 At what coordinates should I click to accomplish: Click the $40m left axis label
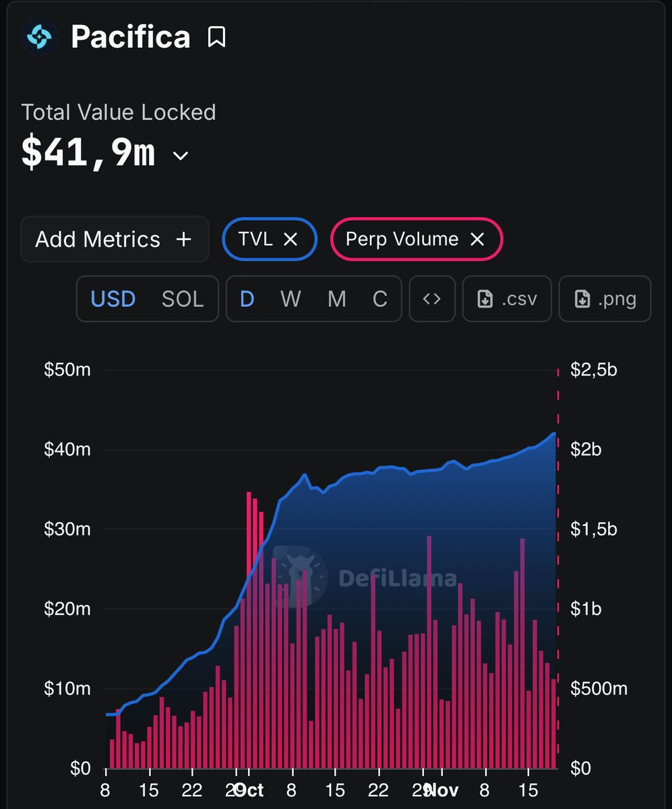67,450
